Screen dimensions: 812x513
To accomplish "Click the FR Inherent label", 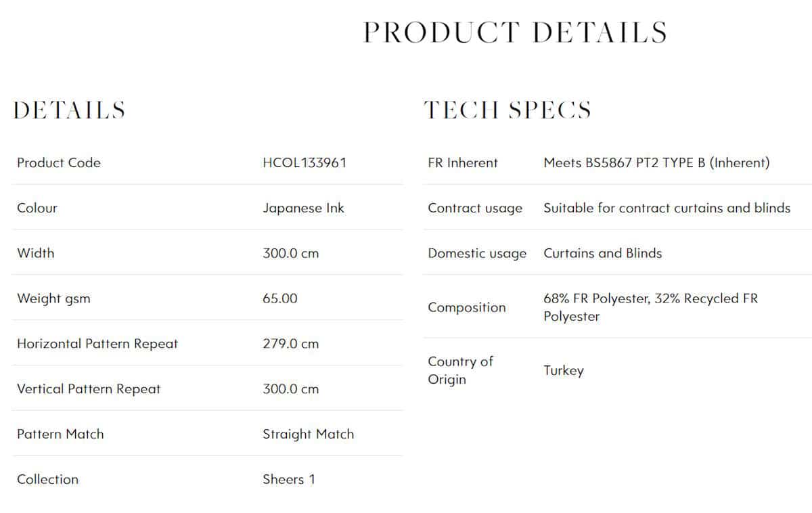I will [463, 162].
